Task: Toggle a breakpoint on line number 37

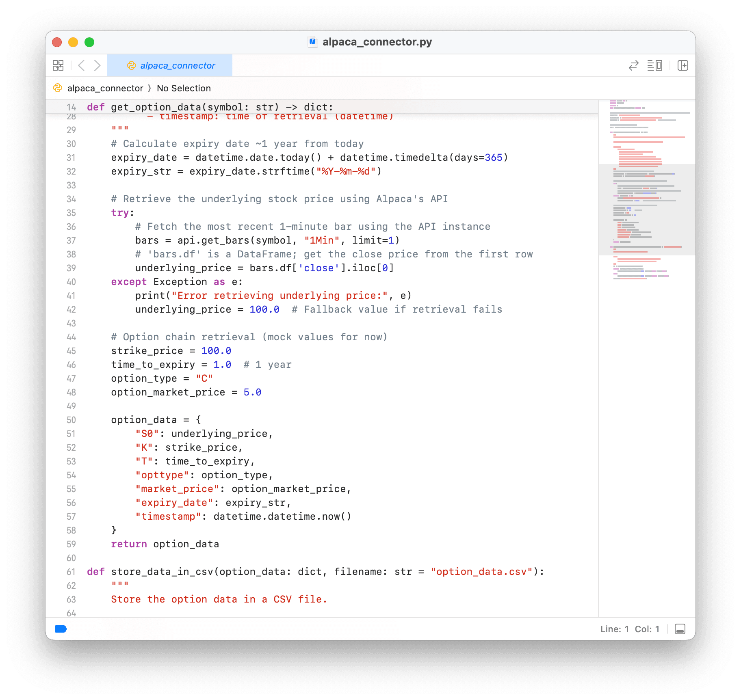Action: coord(71,240)
